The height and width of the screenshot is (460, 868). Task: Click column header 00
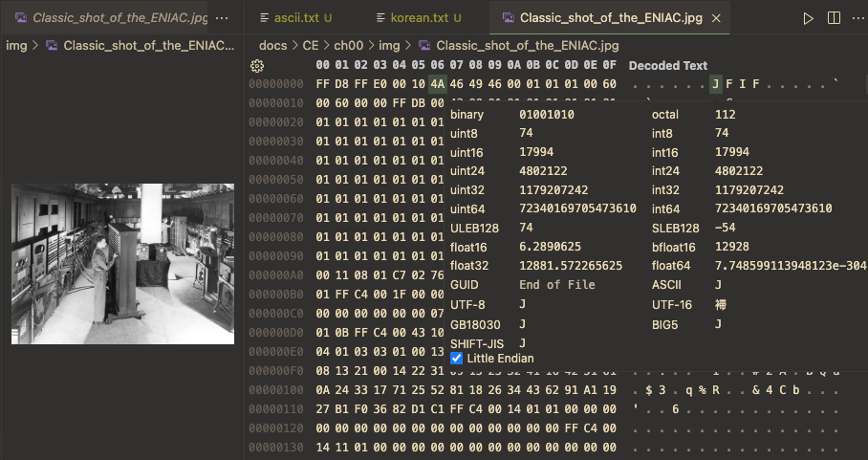coord(323,65)
